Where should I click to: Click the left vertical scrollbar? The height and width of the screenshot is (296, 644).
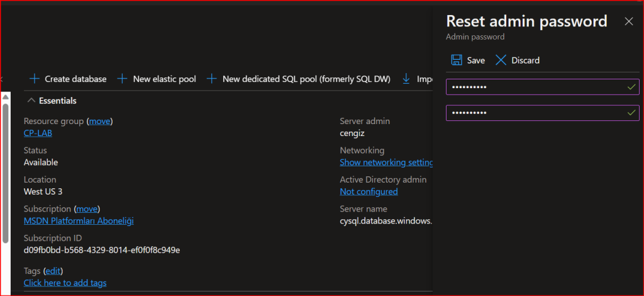click(5, 170)
